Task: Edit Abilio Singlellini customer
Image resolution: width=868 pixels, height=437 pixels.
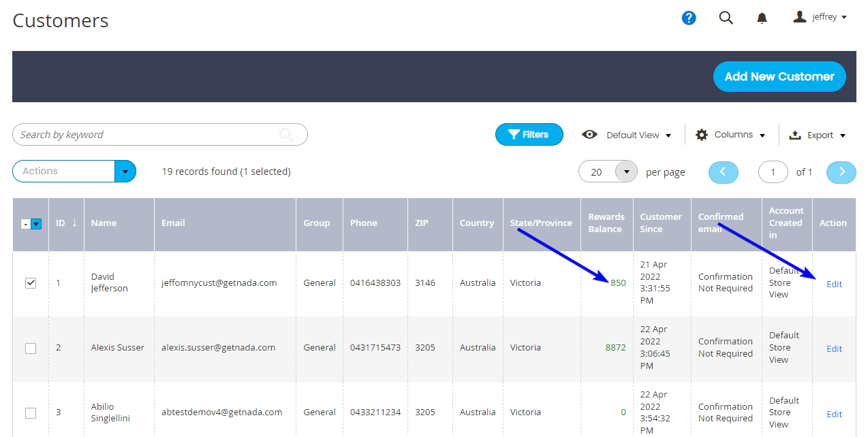Action: click(x=834, y=414)
